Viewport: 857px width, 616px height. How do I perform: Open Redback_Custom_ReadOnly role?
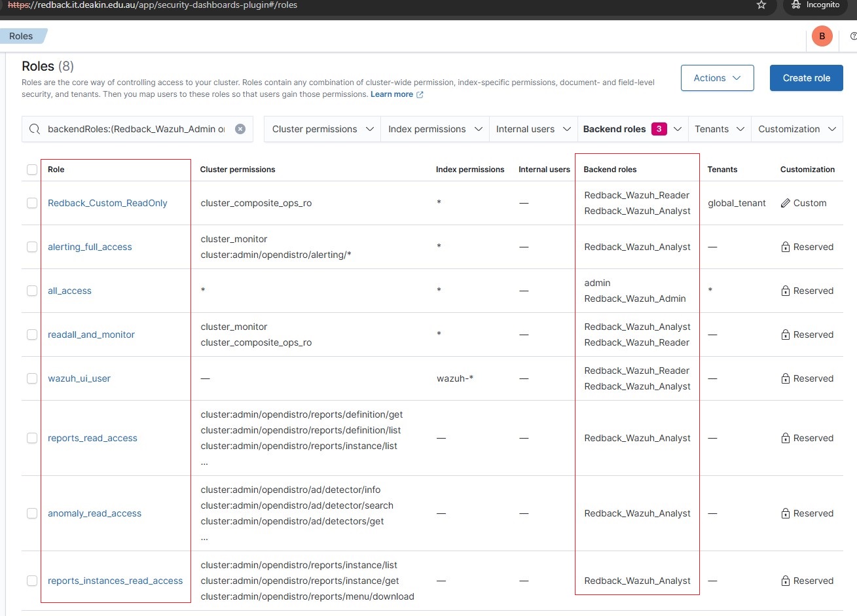click(x=107, y=203)
